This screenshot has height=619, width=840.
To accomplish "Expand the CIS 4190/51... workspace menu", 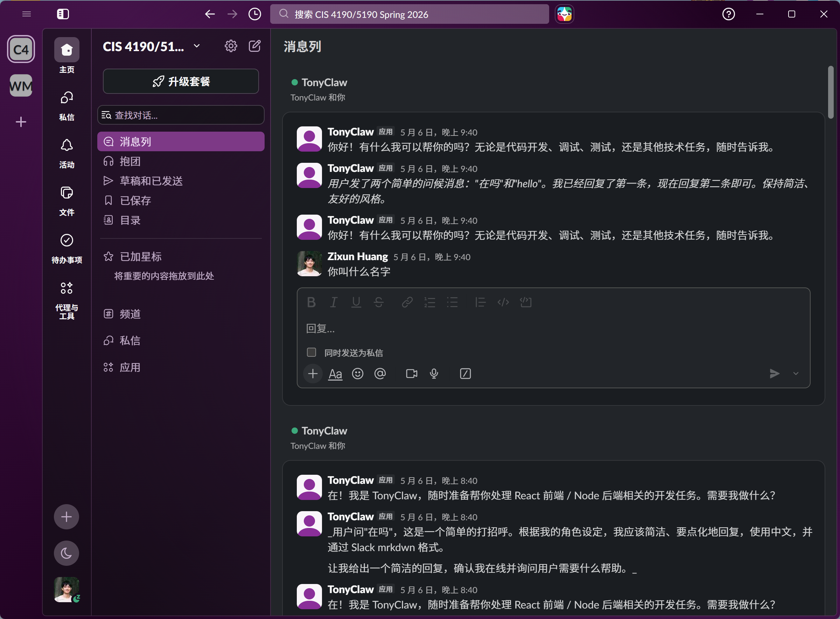I will click(x=152, y=47).
